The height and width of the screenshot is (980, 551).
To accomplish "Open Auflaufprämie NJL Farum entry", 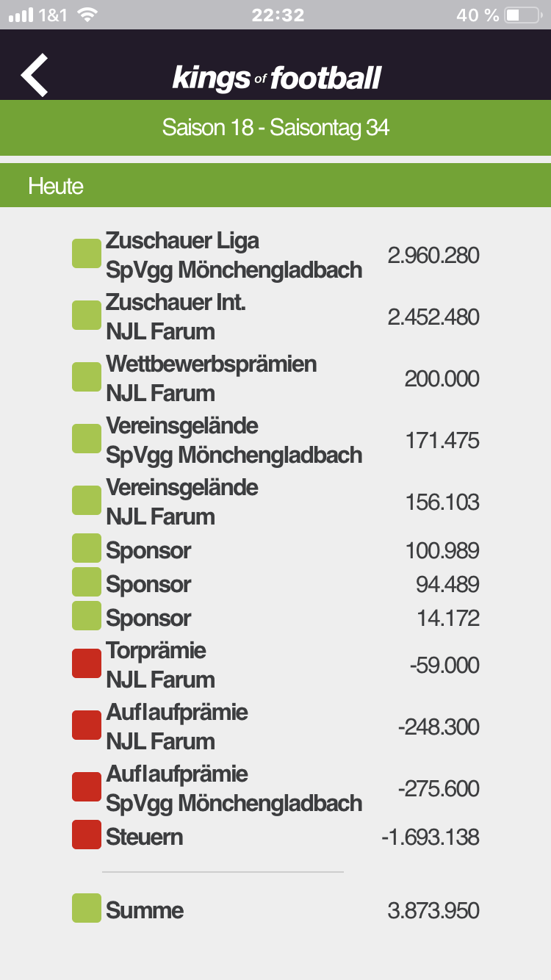I will [275, 727].
